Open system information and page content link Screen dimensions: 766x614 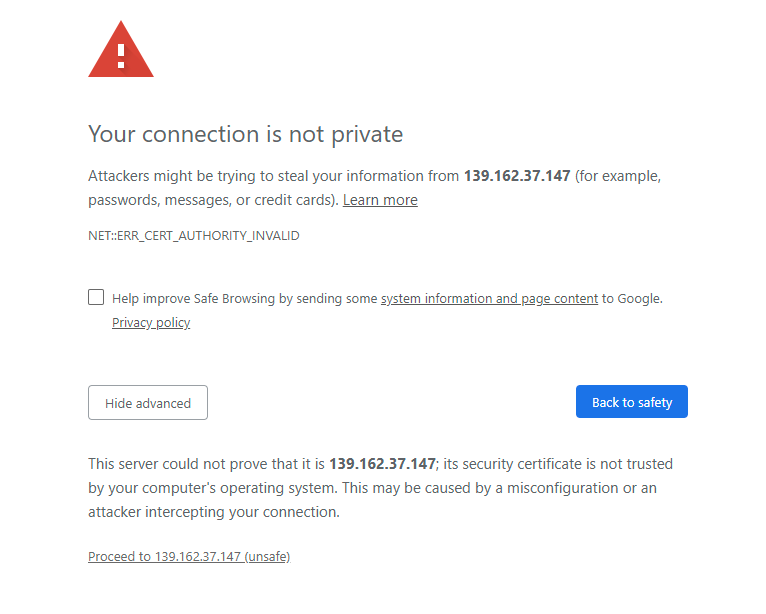(489, 298)
